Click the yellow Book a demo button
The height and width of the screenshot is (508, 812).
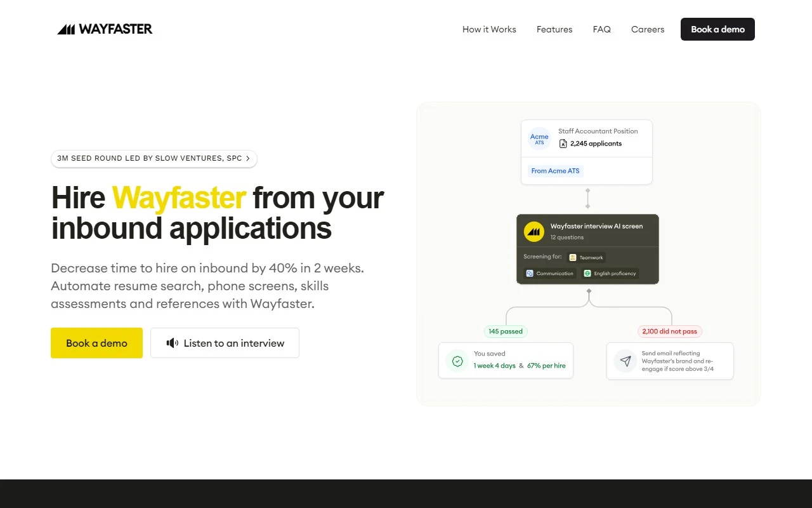click(x=96, y=343)
